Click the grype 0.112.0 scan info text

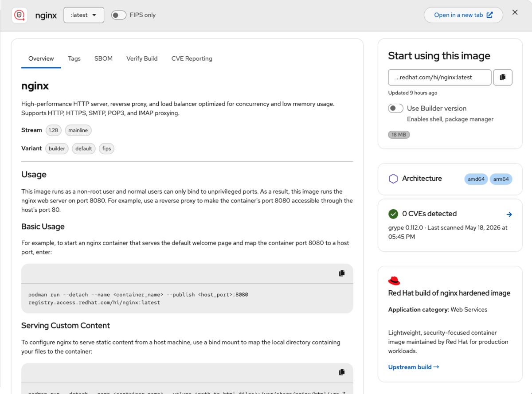coord(448,232)
